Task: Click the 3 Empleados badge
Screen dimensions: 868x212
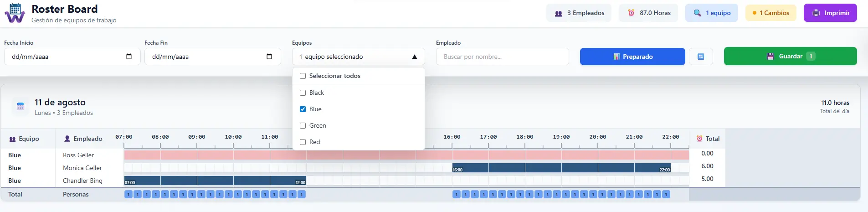Action: (x=579, y=13)
